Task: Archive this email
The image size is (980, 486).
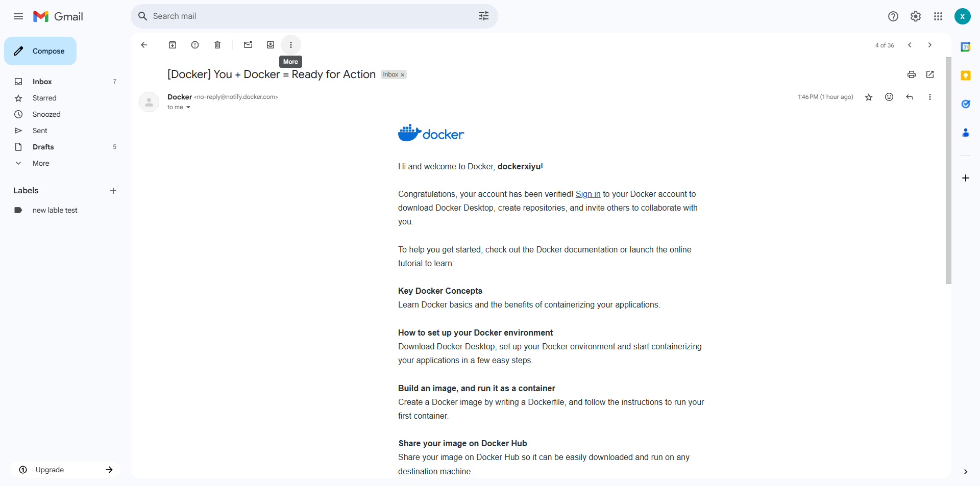Action: pyautogui.click(x=173, y=45)
